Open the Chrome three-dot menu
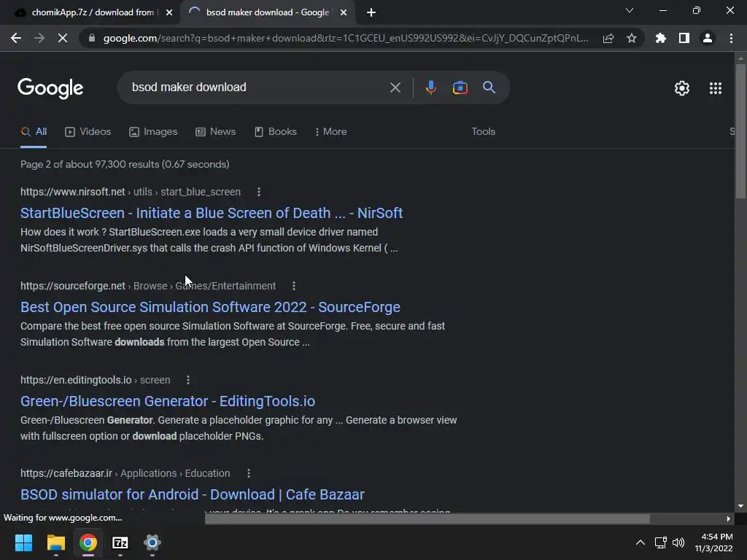The height and width of the screenshot is (560, 747). [731, 38]
